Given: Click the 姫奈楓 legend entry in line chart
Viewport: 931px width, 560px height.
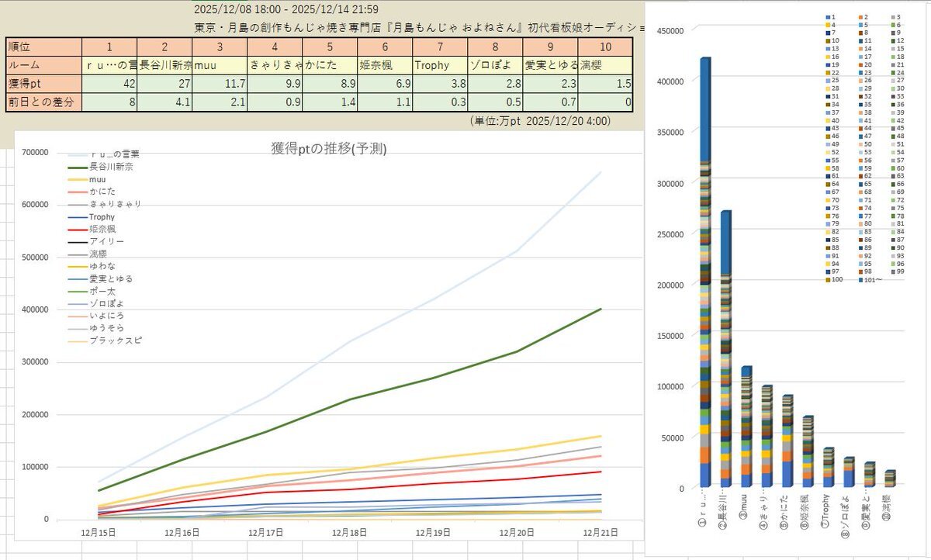Looking at the screenshot, I should point(92,229).
